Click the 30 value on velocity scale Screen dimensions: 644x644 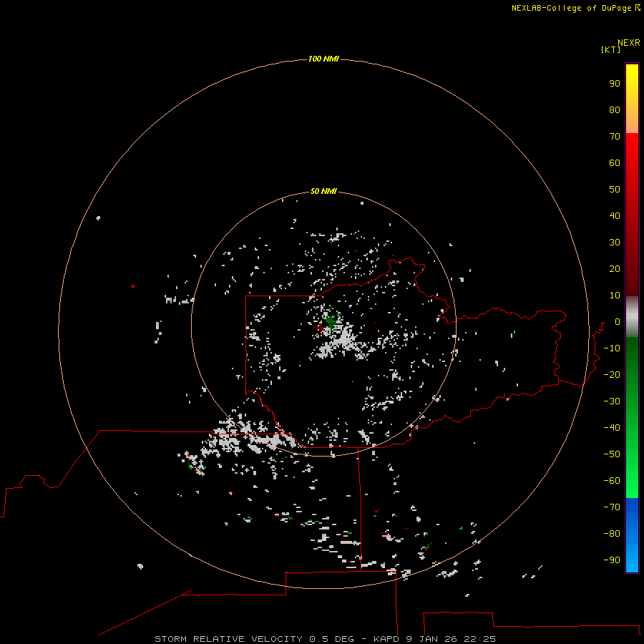[x=615, y=243]
